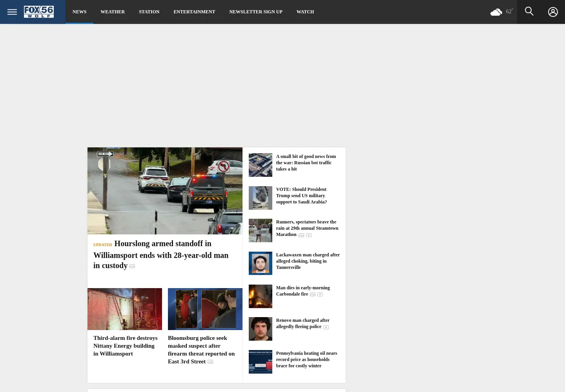Click the video icon on Carbondale fire story

[x=320, y=294]
